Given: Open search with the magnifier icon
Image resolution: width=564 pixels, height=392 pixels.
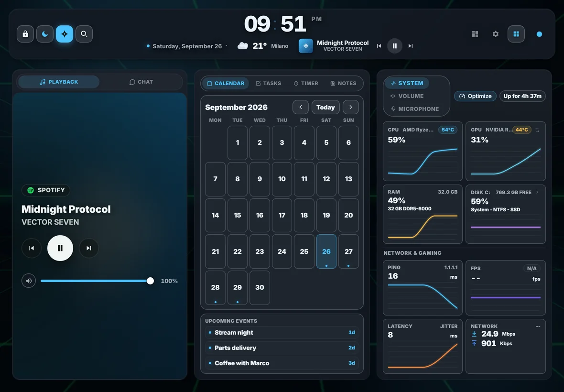Looking at the screenshot, I should 84,34.
